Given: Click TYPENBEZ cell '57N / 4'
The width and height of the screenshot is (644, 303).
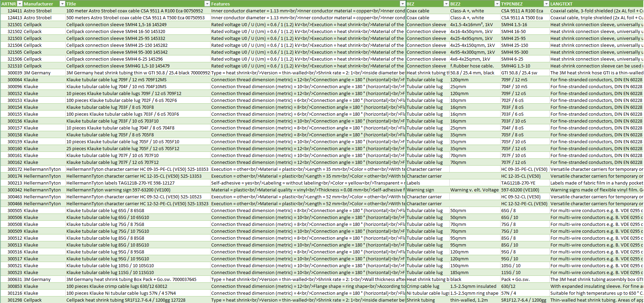Looking at the screenshot, I should pos(525,293).
